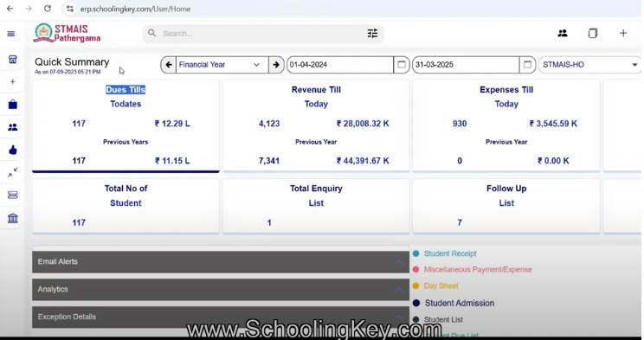Screen dimensions: 644x340
Task: Reload the page
Action: (x=48, y=8)
